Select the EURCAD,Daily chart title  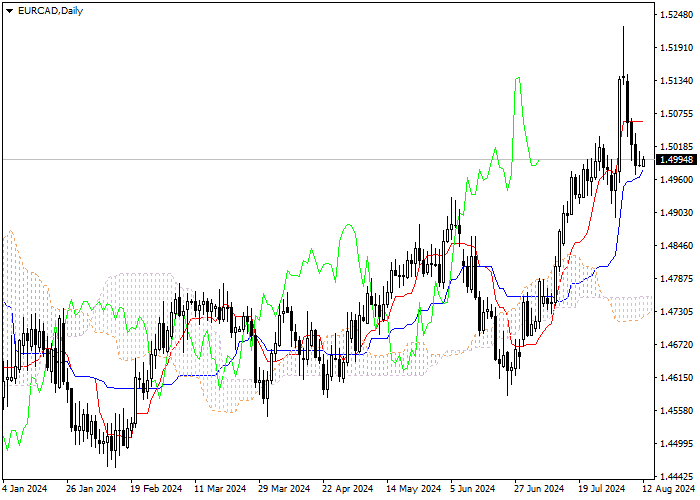[x=50, y=11]
